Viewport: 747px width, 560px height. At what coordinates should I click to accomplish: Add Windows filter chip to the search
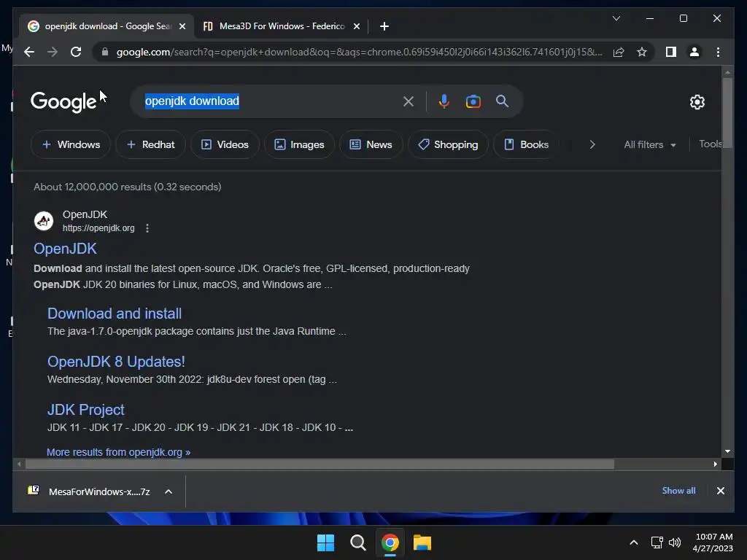click(71, 144)
